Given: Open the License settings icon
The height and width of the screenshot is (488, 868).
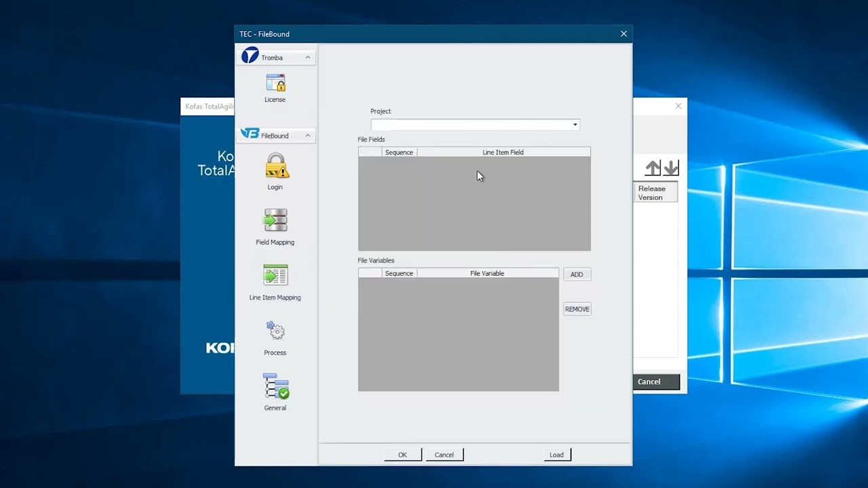Looking at the screenshot, I should (275, 83).
